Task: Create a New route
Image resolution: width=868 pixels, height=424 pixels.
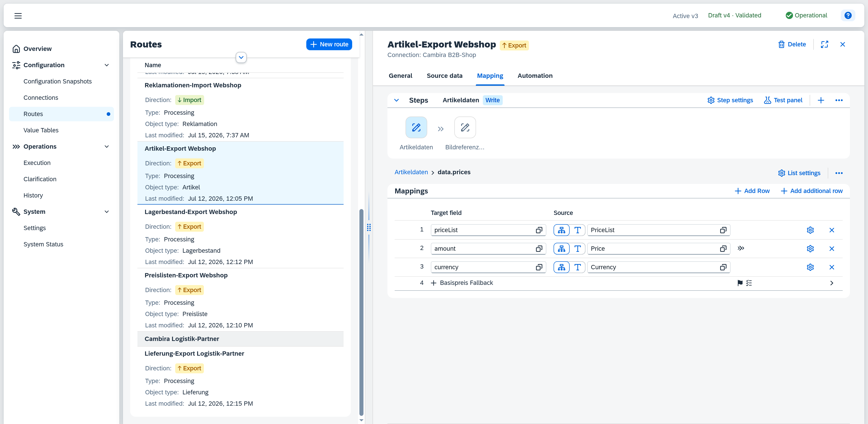Action: point(329,44)
